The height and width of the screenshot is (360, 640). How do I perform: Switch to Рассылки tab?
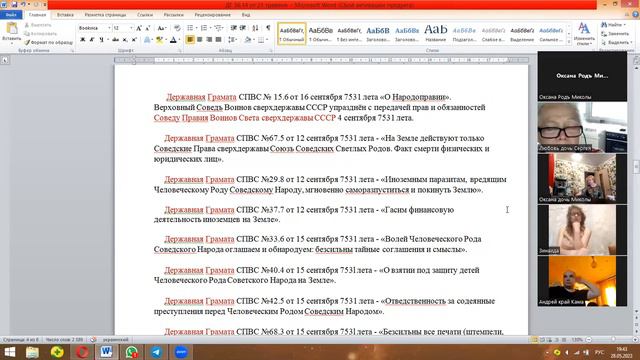[173, 15]
